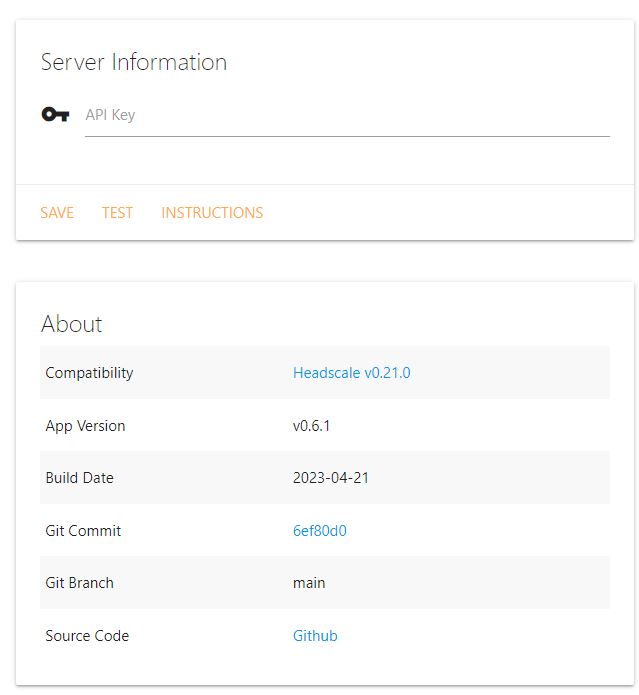Open the INSTRUCTIONS button
The image size is (639, 695).
[212, 213]
